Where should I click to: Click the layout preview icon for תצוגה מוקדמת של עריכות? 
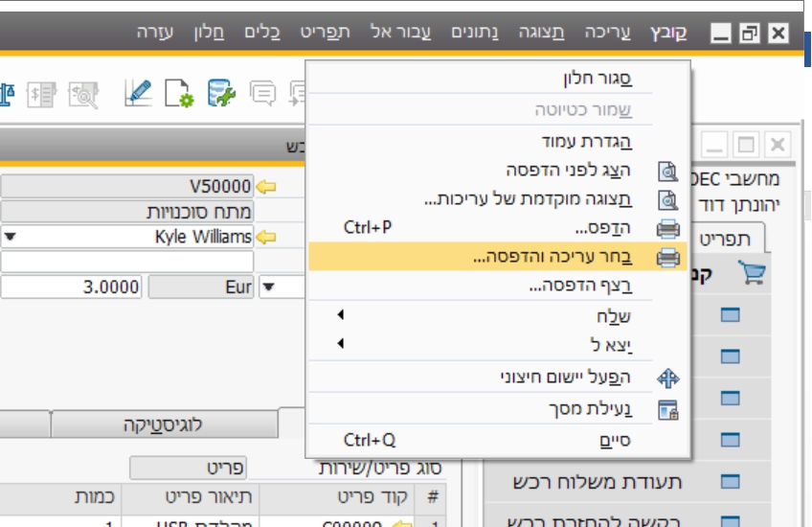click(x=667, y=199)
